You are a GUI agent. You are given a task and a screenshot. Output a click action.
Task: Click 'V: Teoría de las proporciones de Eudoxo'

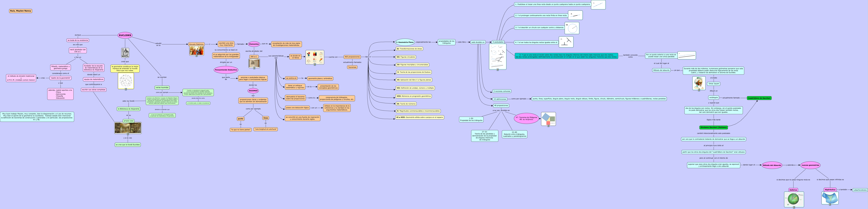click(414, 72)
